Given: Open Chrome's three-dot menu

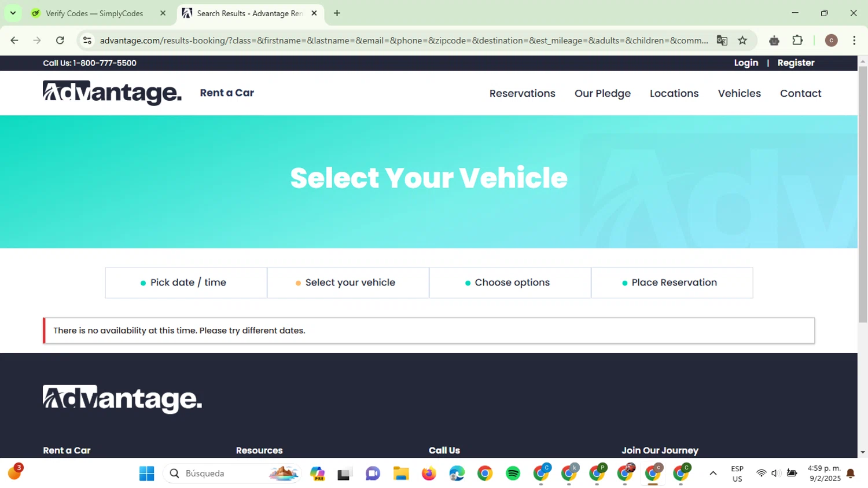Looking at the screenshot, I should [854, 41].
